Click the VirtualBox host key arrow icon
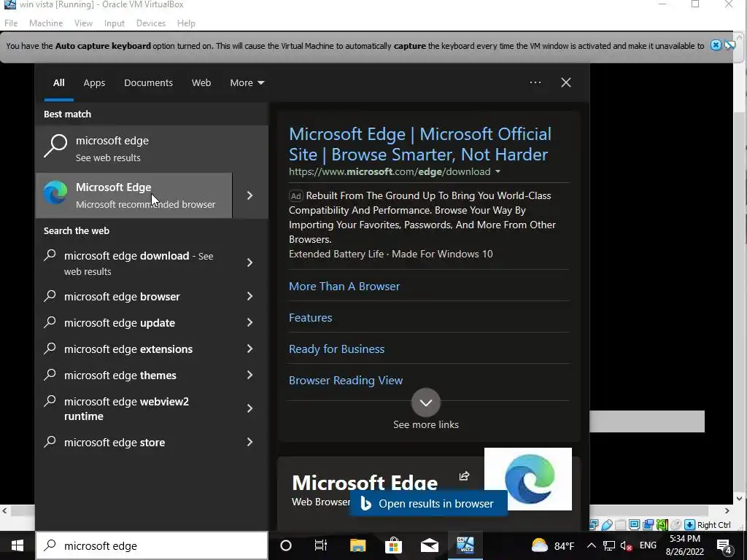The width and height of the screenshot is (747, 560). [690, 525]
